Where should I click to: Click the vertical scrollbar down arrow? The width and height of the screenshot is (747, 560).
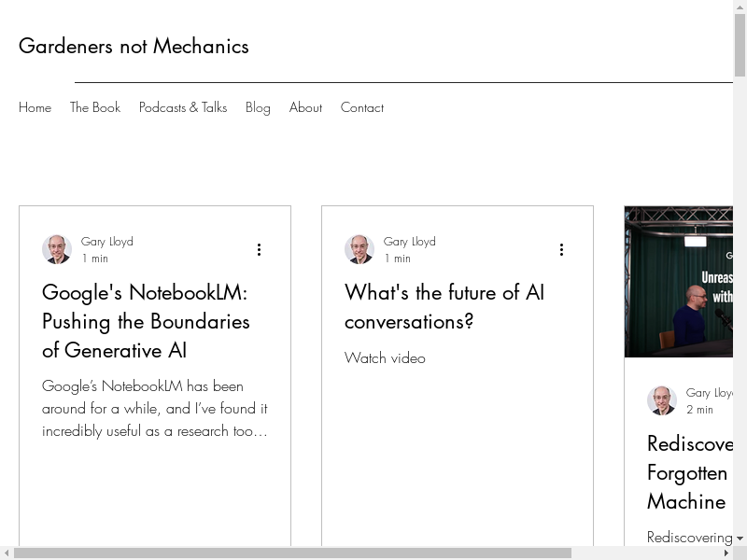pyautogui.click(x=740, y=539)
